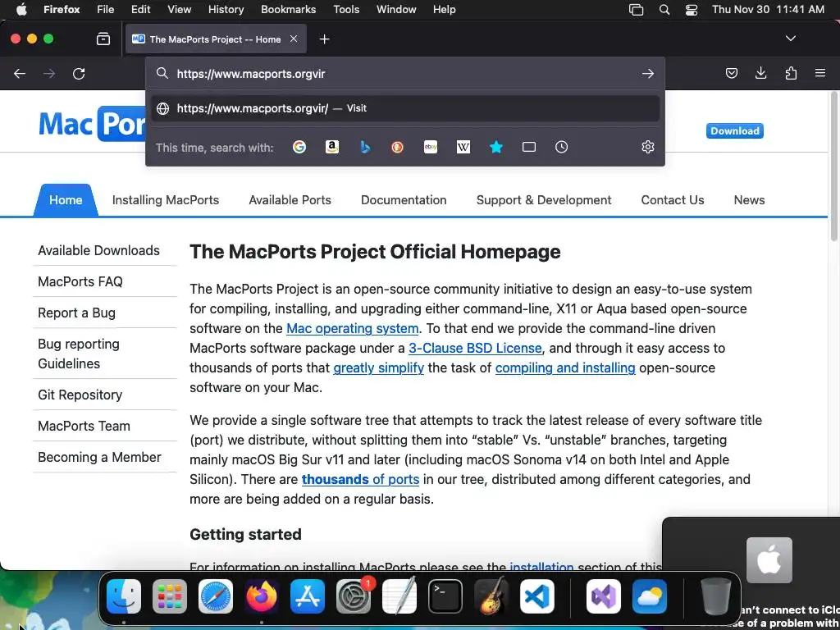Search in History via clock icon
The height and width of the screenshot is (630, 840).
[561, 147]
